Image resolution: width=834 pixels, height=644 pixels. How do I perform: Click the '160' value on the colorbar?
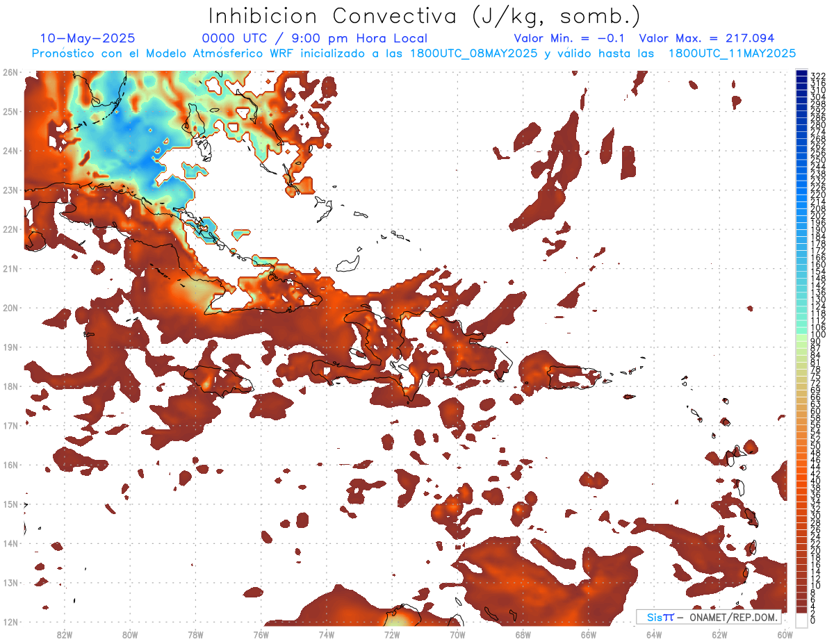(817, 265)
